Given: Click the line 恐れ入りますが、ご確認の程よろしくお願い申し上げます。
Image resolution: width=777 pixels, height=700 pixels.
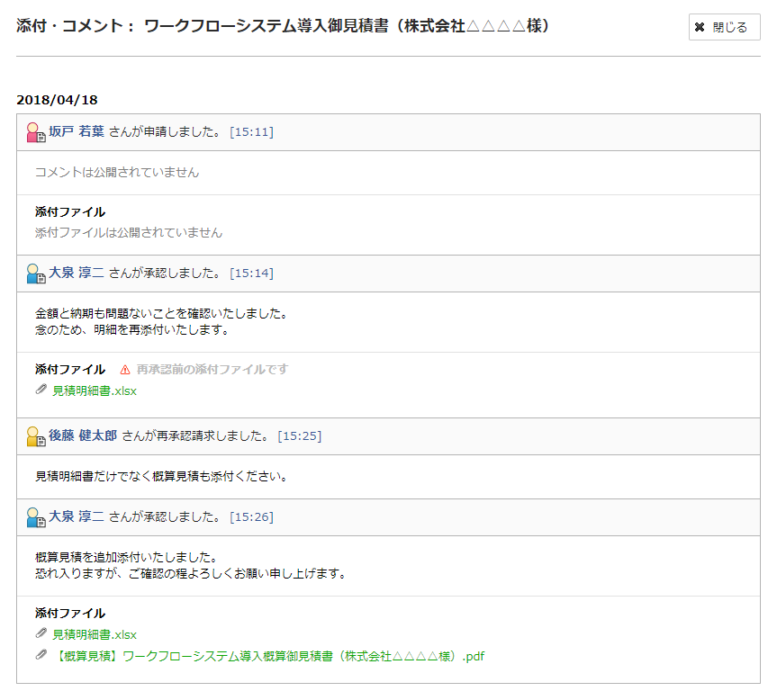Looking at the screenshot, I should pyautogui.click(x=191, y=574).
